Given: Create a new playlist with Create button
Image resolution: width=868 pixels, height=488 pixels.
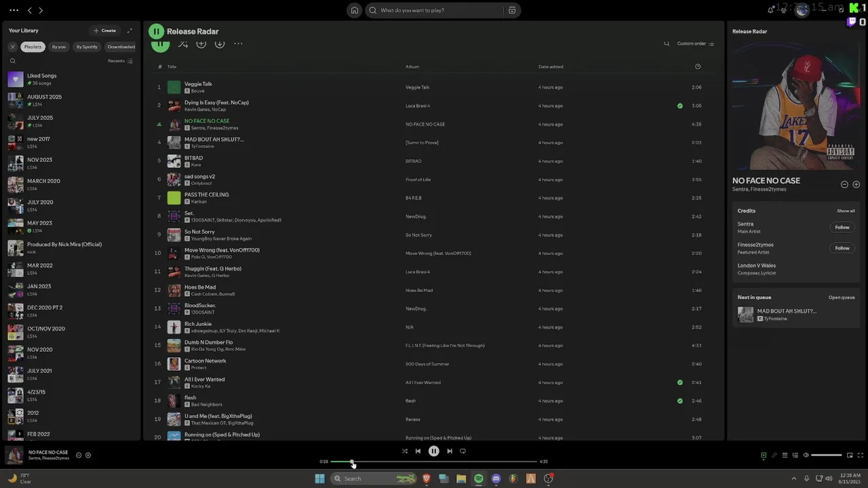Looking at the screenshot, I should point(104,30).
